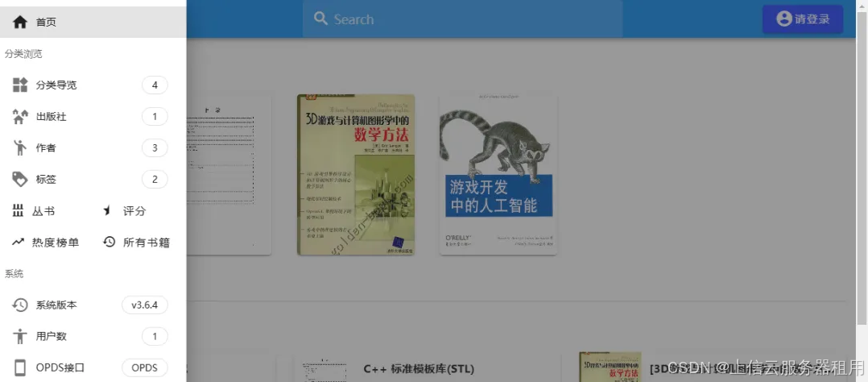This screenshot has height=382, width=868.
Task: Open 评分 rating list
Action: [x=134, y=211]
